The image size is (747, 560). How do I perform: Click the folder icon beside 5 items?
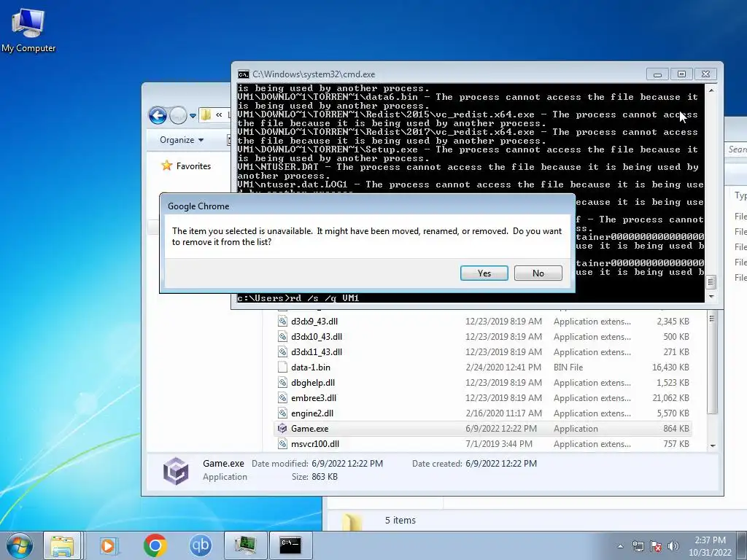(352, 521)
